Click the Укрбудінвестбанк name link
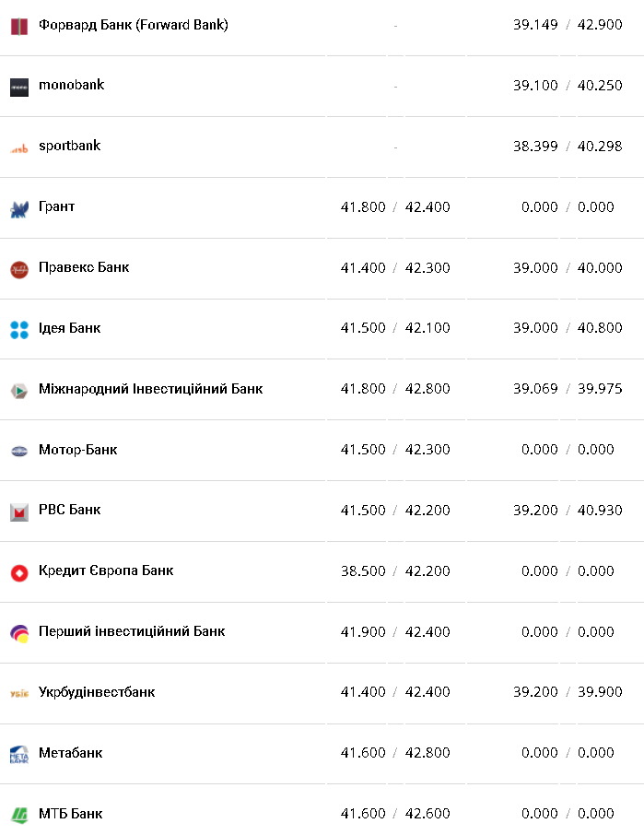Screen dimensions: 644x835 click(97, 692)
